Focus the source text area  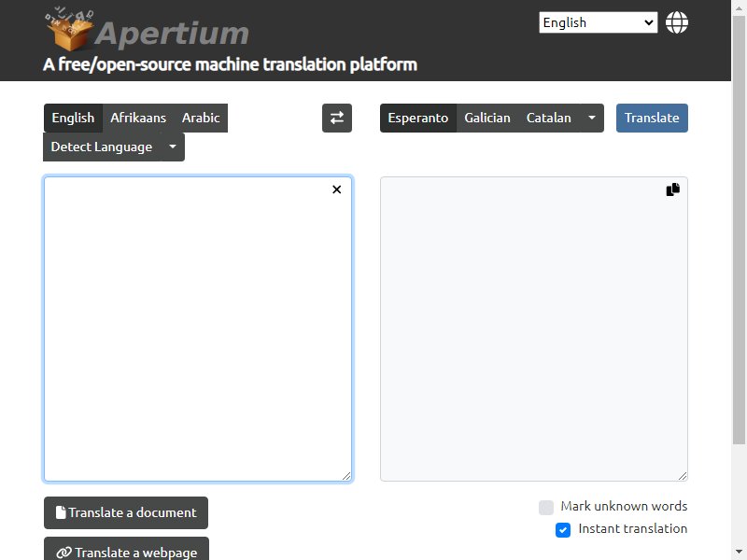coord(198,329)
